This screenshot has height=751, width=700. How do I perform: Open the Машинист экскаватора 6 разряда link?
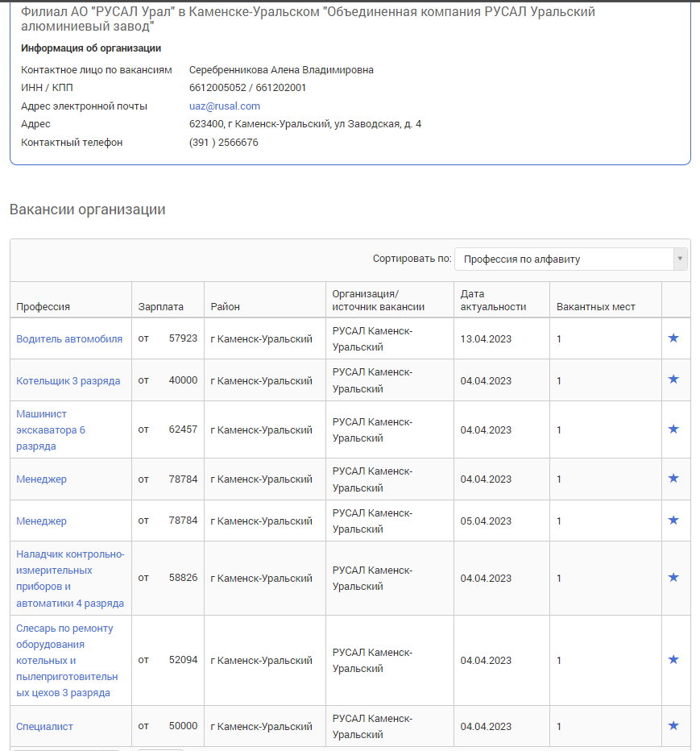pos(51,430)
